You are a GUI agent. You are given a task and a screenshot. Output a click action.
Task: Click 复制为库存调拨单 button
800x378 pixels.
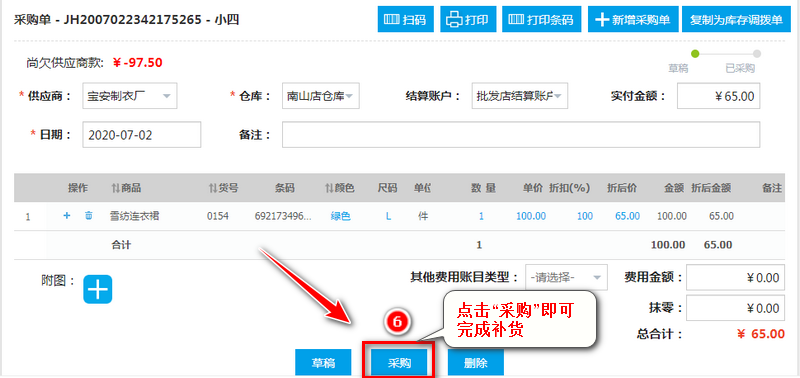(x=736, y=19)
